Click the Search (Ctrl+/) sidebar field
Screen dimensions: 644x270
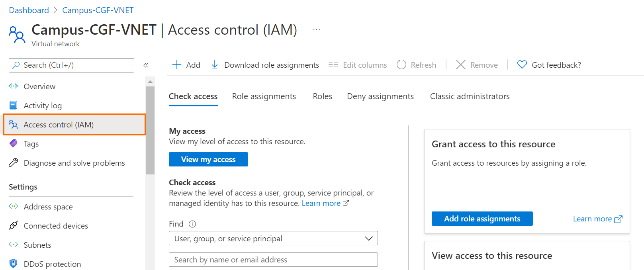coord(71,65)
